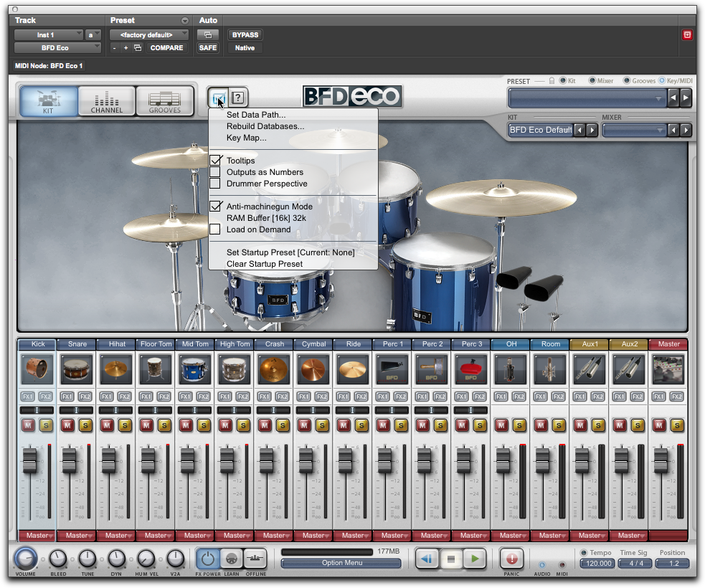Choose Set Data Path menu entry
This screenshot has height=588, width=705.
click(256, 115)
